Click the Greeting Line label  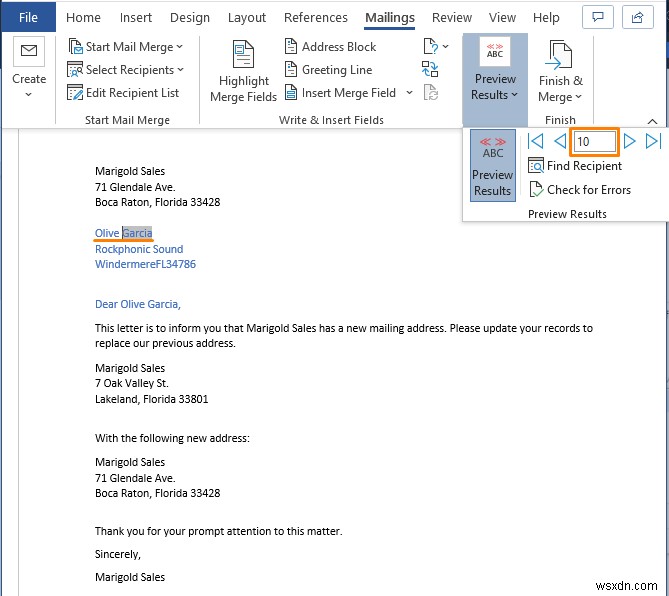click(337, 69)
